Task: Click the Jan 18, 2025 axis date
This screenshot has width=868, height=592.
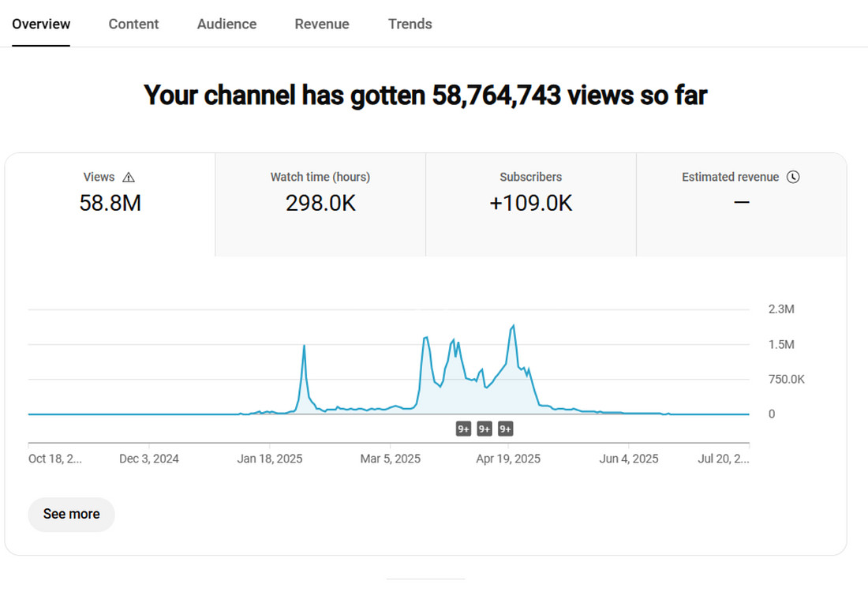Action: (x=270, y=459)
